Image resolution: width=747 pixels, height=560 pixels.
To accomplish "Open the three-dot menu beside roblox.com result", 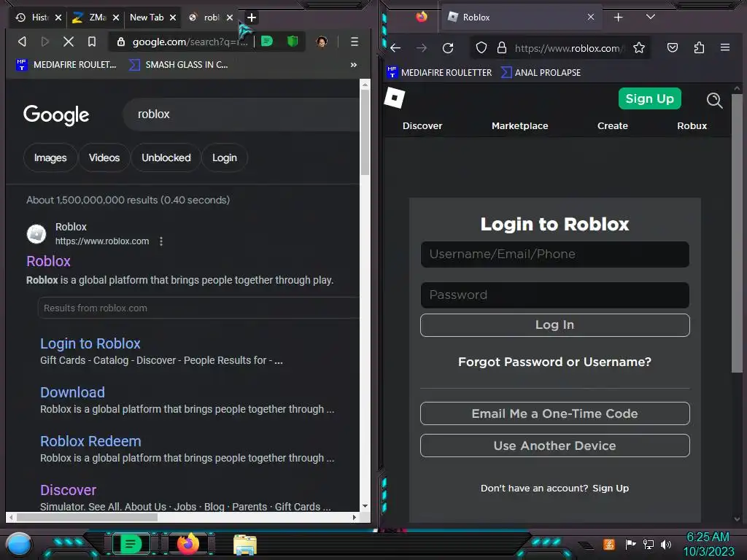I will click(x=161, y=241).
